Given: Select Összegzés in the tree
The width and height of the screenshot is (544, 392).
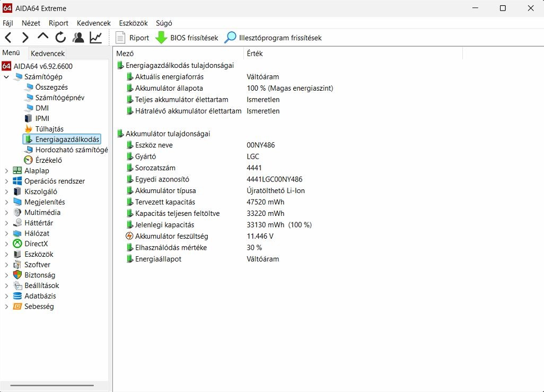Looking at the screenshot, I should coord(51,87).
